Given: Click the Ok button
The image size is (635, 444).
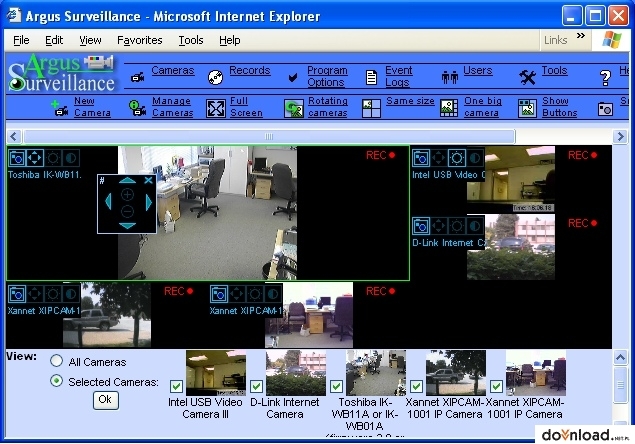Looking at the screenshot, I should [x=106, y=400].
